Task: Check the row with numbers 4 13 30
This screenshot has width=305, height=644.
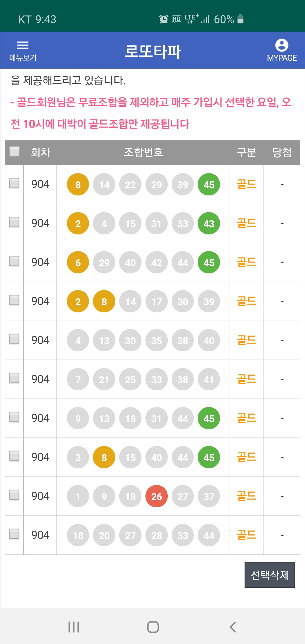Action: click(14, 339)
